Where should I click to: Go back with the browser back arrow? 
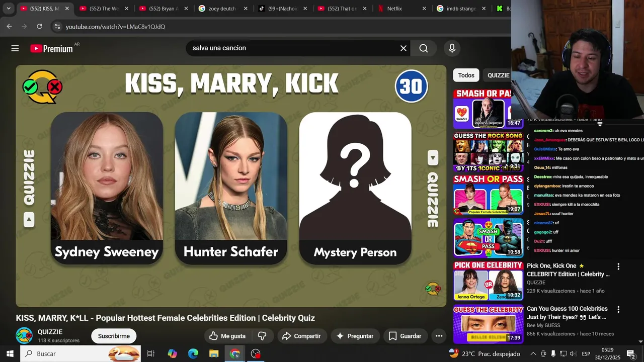click(9, 26)
